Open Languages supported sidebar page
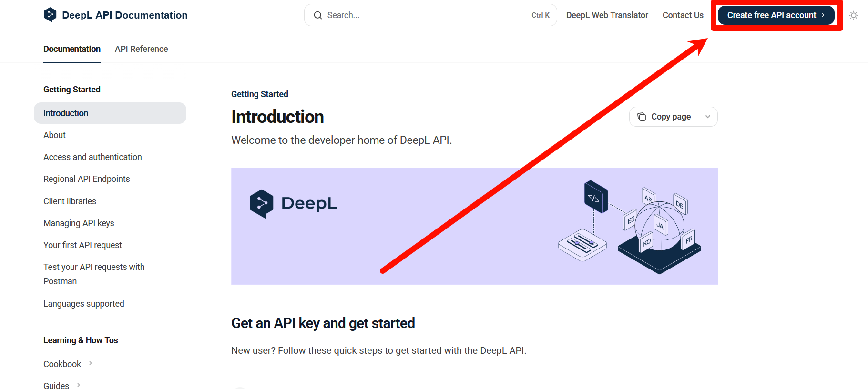 [x=83, y=304]
